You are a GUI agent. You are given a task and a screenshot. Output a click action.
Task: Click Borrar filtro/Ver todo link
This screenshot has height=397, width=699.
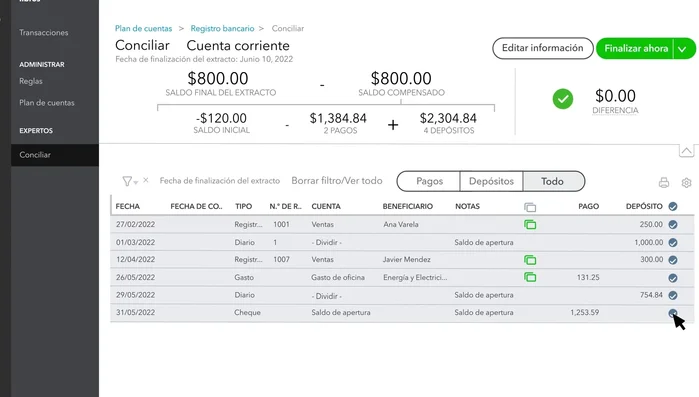(x=337, y=180)
